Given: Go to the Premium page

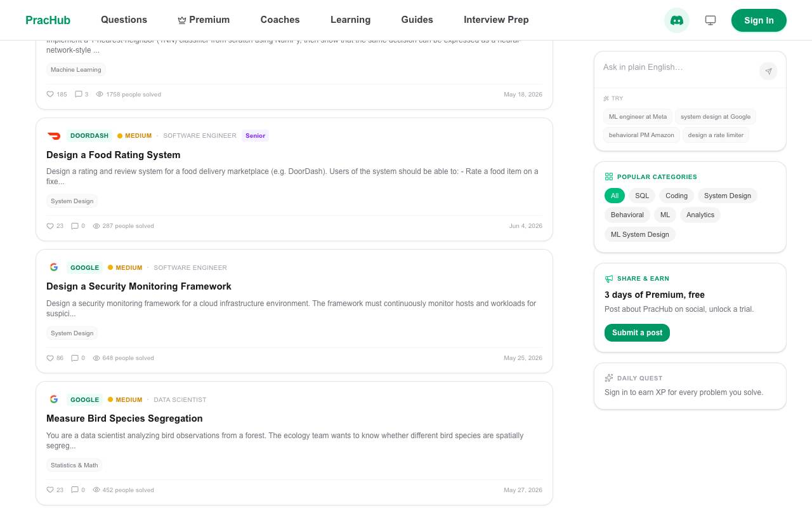Looking at the screenshot, I should [204, 20].
